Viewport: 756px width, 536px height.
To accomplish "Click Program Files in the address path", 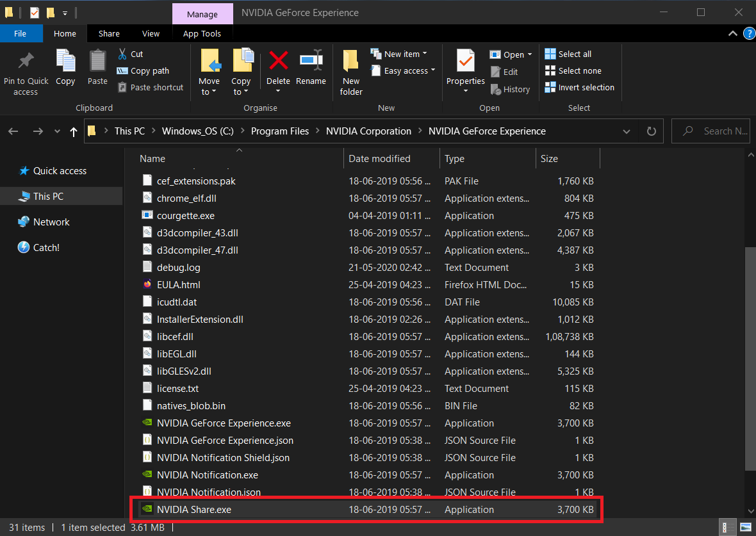I will [279, 131].
